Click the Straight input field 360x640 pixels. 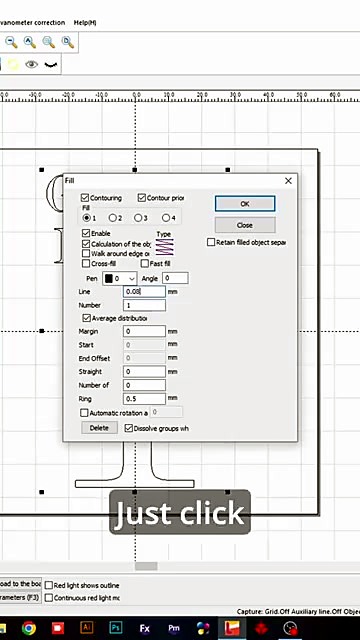[144, 371]
